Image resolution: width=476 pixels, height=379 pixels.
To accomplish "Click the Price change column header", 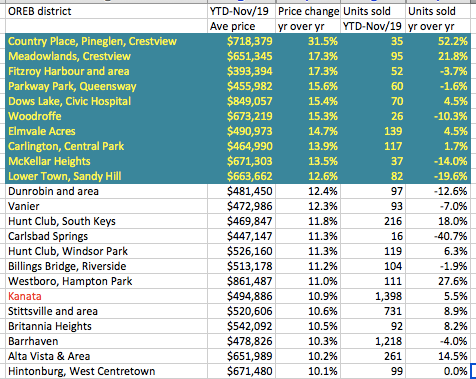I will pyautogui.click(x=308, y=11).
